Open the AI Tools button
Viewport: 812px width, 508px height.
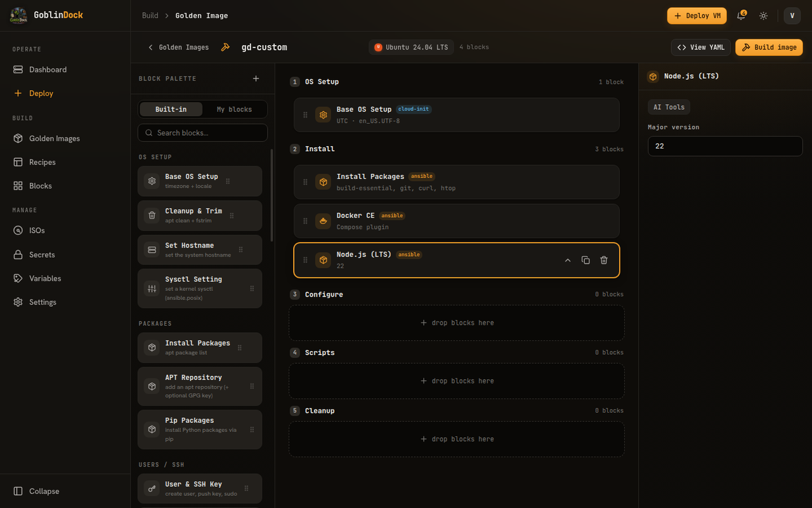(x=669, y=107)
